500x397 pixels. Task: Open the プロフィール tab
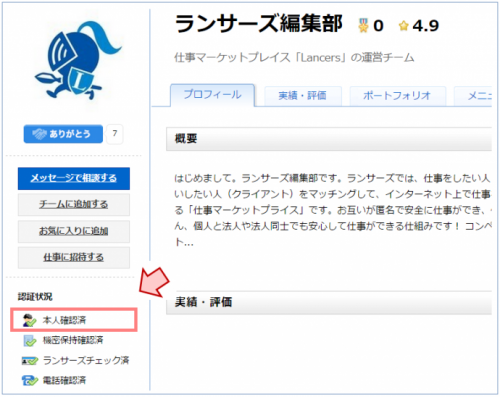pyautogui.click(x=213, y=95)
